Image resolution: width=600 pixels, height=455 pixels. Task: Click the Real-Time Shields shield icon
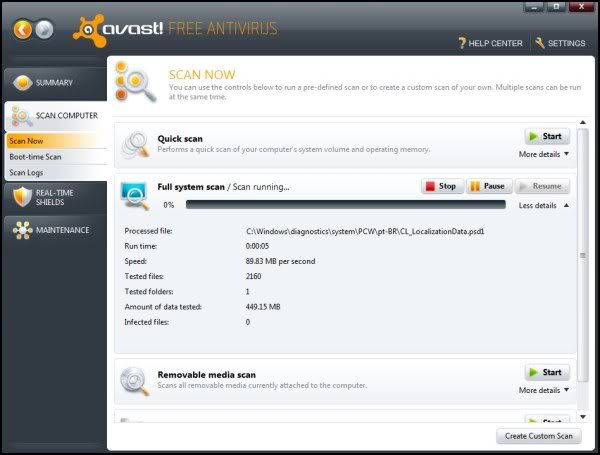(22, 196)
